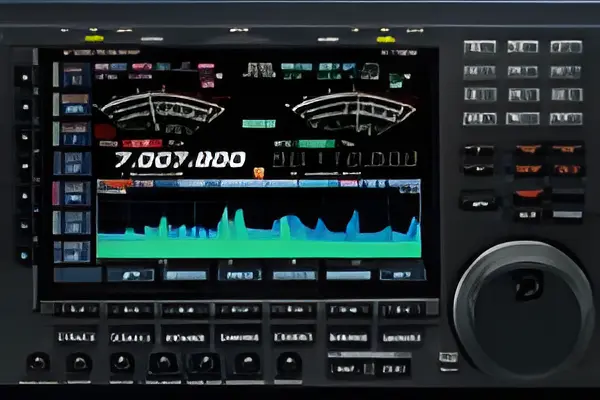Click the first small round knob under the screen
Image resolution: width=600 pixels, height=400 pixels.
point(38,363)
